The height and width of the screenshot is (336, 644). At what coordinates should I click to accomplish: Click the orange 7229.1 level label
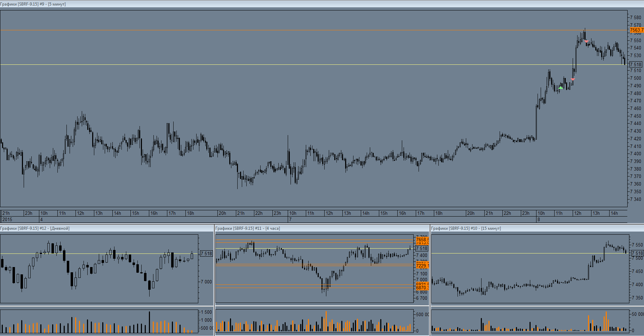[x=422, y=266]
